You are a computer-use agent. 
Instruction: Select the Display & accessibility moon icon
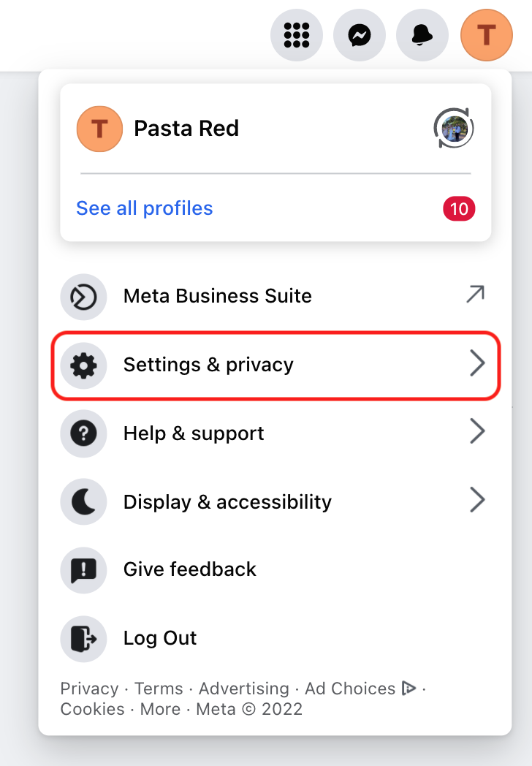click(x=83, y=501)
